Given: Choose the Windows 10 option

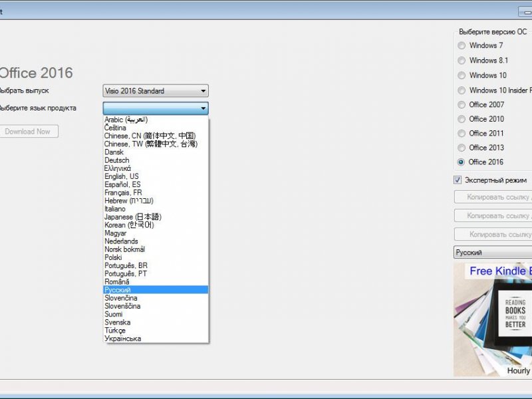Looking at the screenshot, I should [x=462, y=75].
